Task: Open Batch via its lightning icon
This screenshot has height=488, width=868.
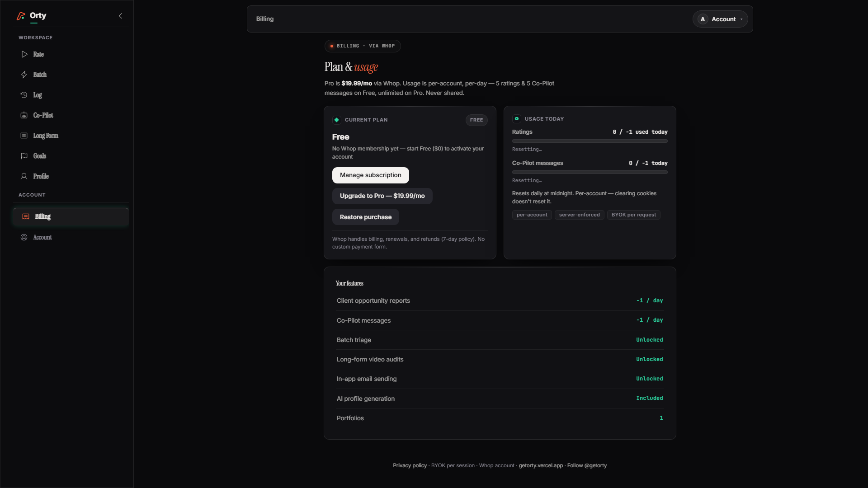Action: (x=24, y=75)
